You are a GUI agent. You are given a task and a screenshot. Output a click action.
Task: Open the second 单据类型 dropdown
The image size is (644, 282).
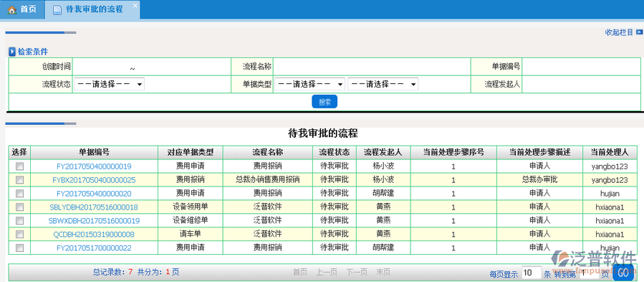[x=383, y=85]
